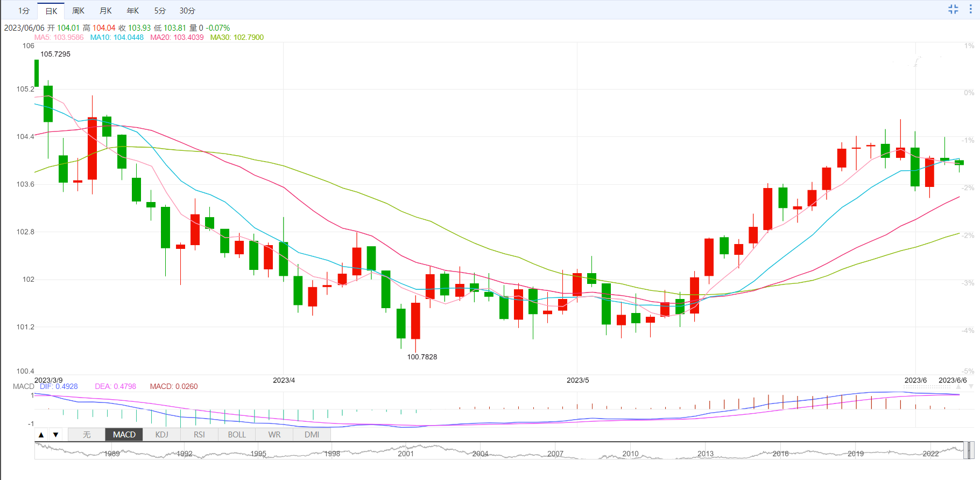The width and height of the screenshot is (980, 480).
Task: Enable the KDJ indicator
Action: point(161,435)
